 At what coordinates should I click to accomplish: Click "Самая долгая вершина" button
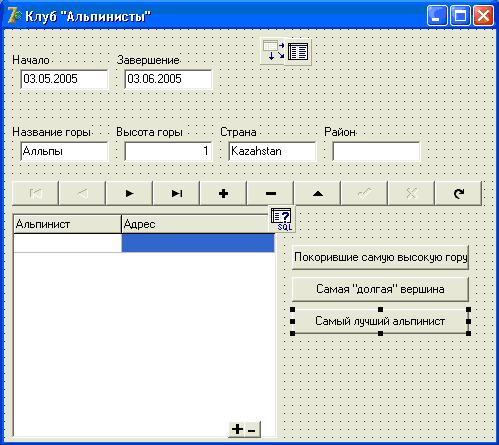pyautogui.click(x=380, y=289)
